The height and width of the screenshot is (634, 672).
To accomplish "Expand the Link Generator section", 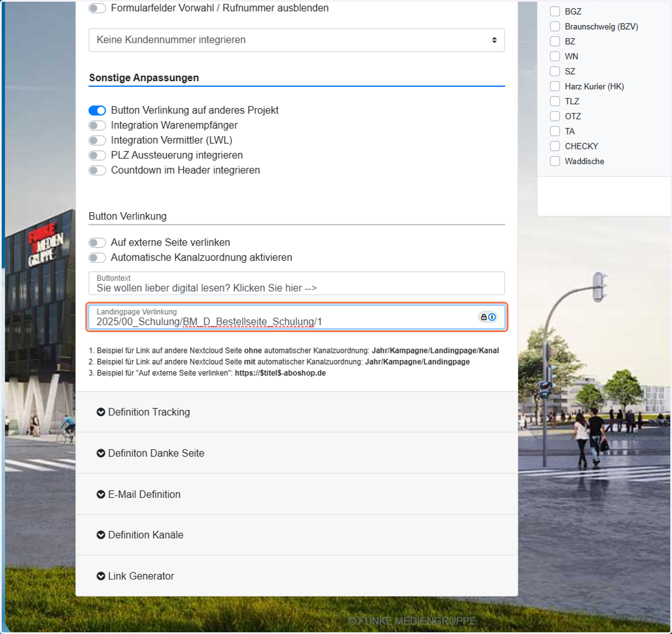I will tap(297, 576).
